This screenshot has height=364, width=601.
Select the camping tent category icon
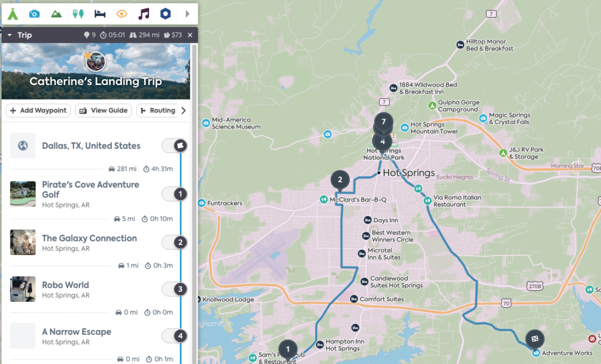13,14
